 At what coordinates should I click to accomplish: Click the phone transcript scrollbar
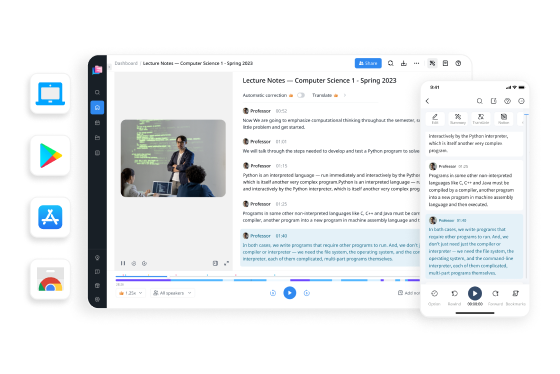click(x=526, y=196)
